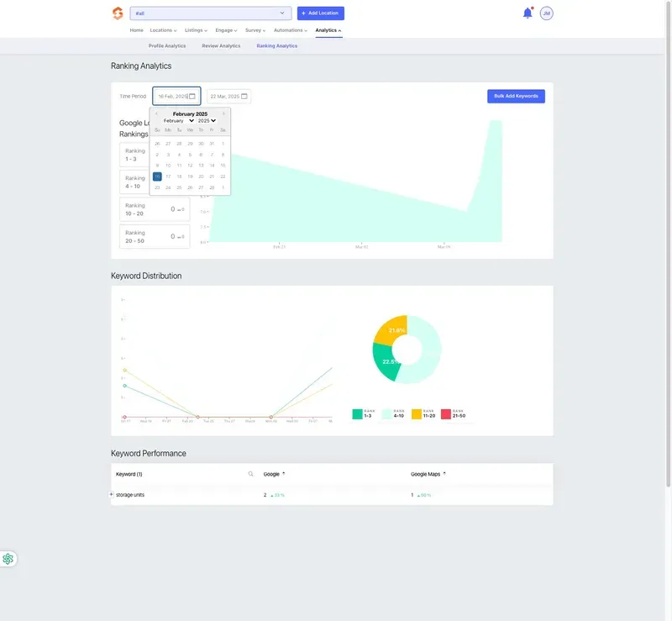Screen dimensions: 672x621
Task: Click the orange app logo
Action: pos(118,13)
